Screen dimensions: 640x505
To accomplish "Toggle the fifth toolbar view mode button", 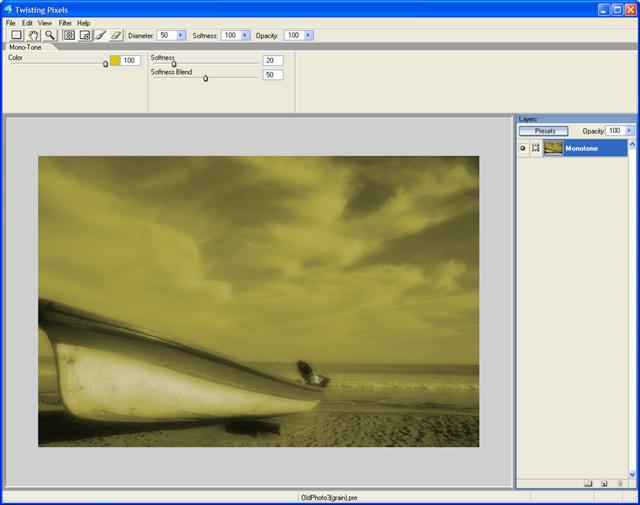I will (85, 35).
